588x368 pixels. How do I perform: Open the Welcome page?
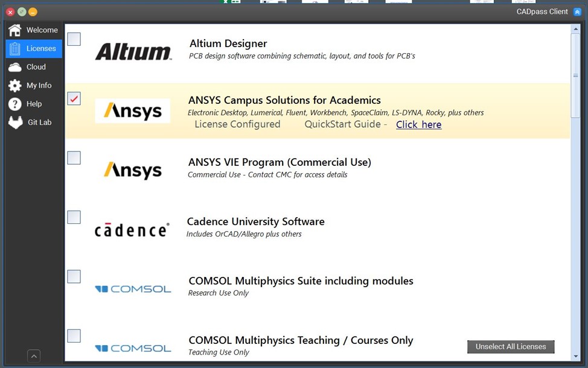(34, 30)
